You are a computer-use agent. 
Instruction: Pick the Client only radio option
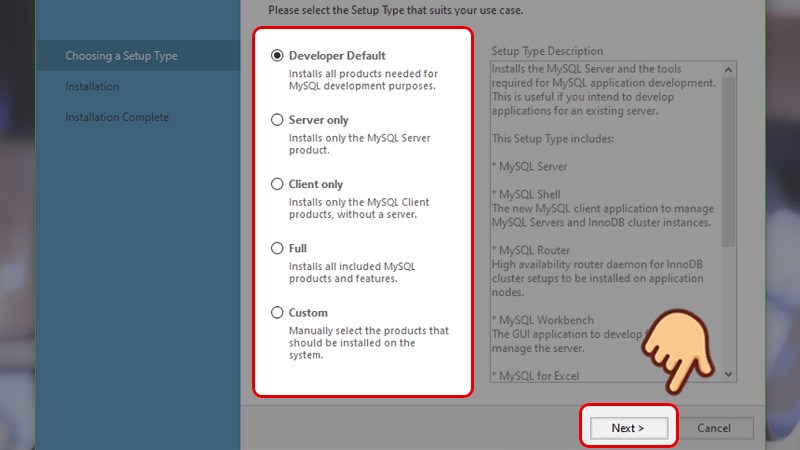click(278, 184)
